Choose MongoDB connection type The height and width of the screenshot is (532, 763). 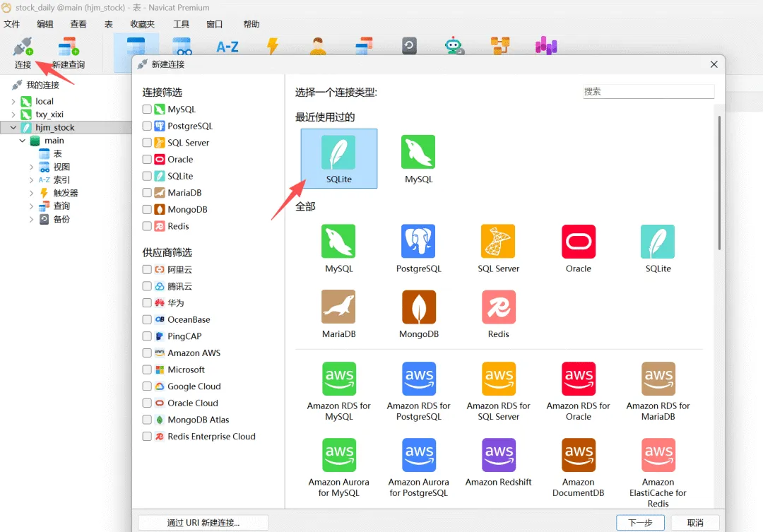(418, 314)
